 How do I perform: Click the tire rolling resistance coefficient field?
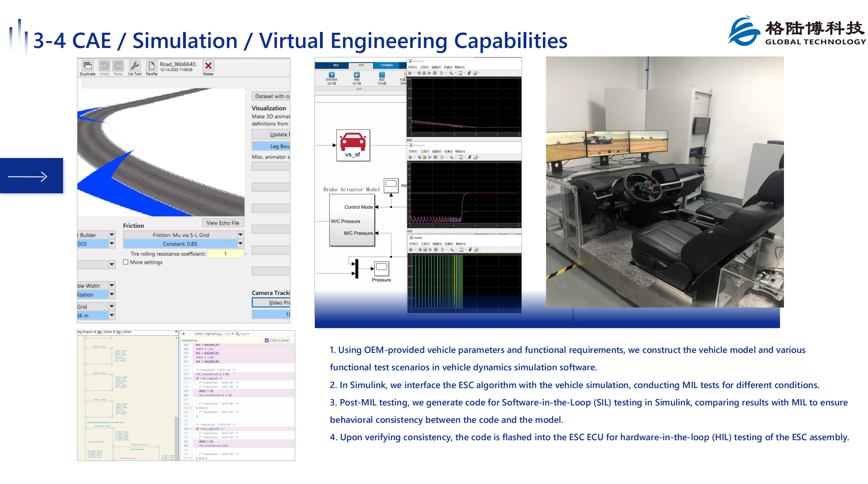[x=226, y=254]
